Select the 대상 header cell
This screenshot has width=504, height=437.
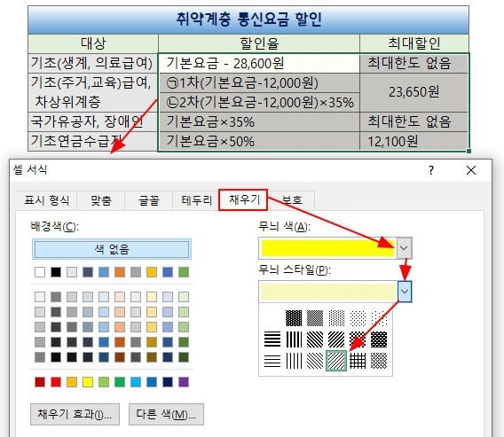(x=93, y=43)
